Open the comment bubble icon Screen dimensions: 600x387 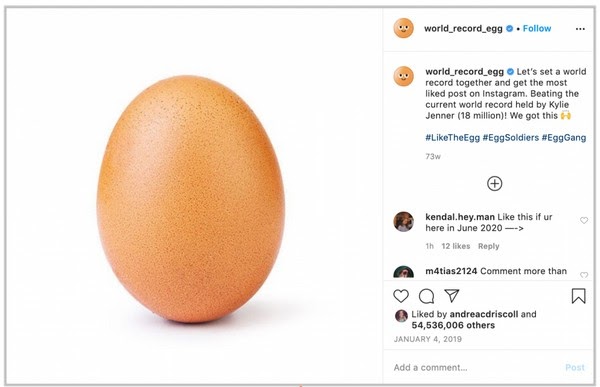(426, 296)
